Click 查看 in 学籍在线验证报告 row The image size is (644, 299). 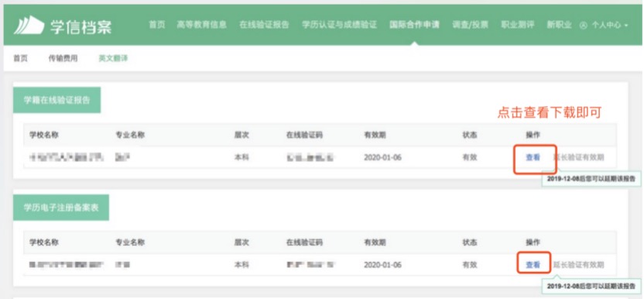[x=533, y=157]
